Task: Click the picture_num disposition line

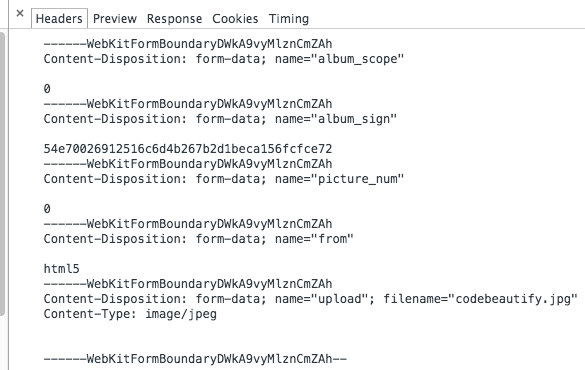Action: (x=223, y=179)
